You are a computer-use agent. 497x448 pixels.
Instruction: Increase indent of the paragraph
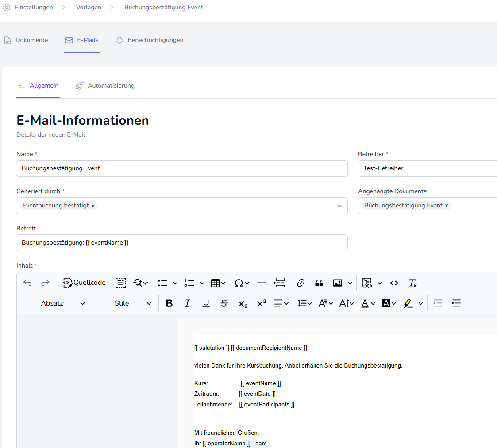456,303
